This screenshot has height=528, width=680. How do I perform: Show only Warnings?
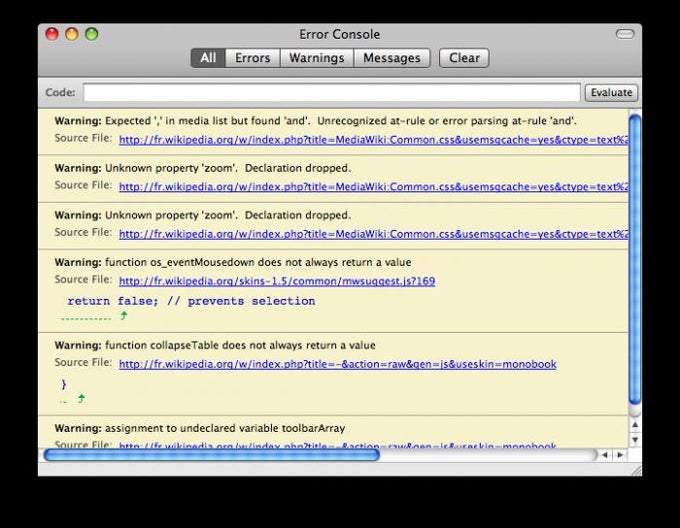point(317,58)
